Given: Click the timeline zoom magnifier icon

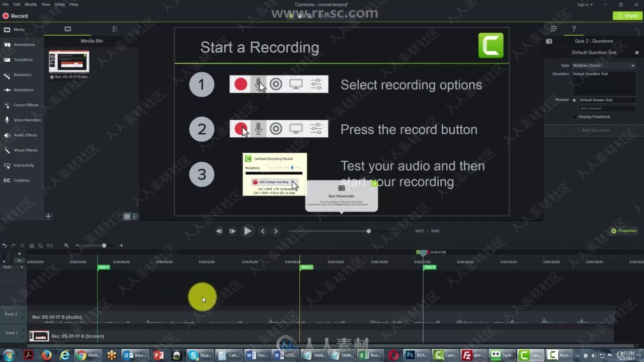Looking at the screenshot, I should point(66,246).
